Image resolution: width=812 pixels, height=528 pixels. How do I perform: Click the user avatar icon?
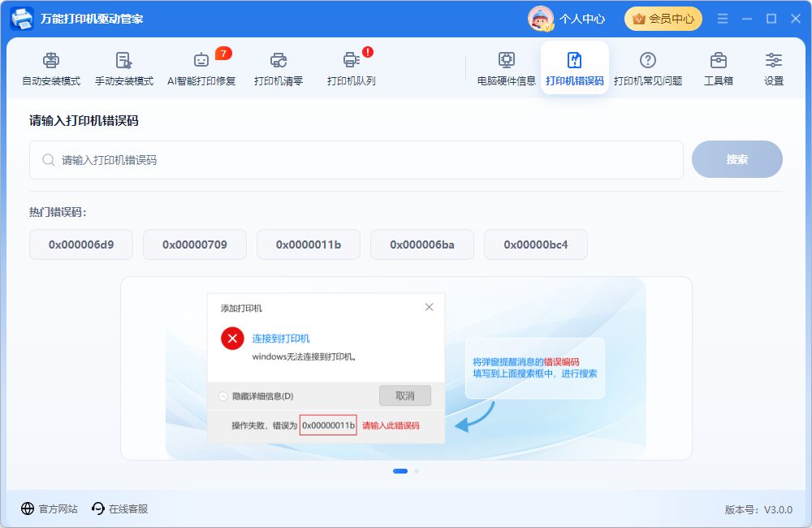pos(541,19)
